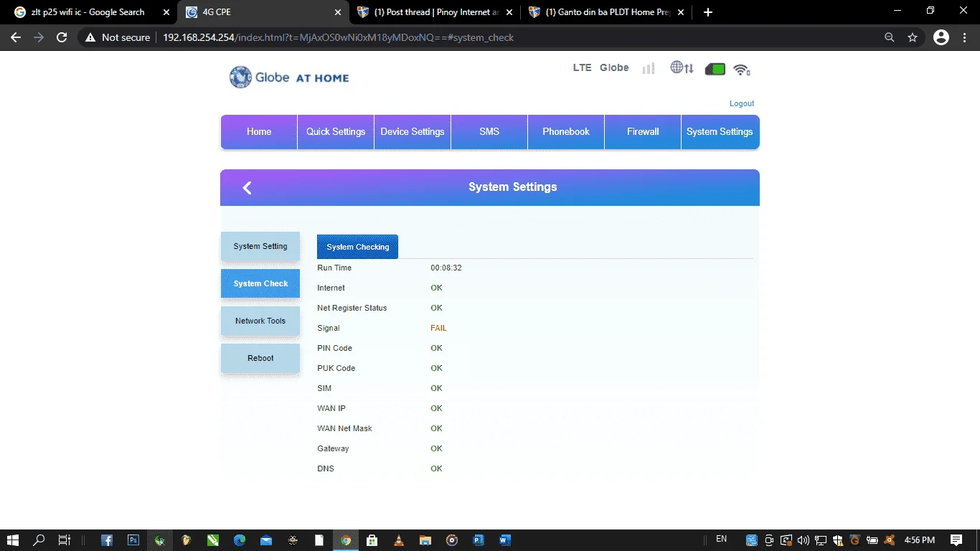980x551 pixels.
Task: Click the signal strength bars icon
Action: point(649,68)
